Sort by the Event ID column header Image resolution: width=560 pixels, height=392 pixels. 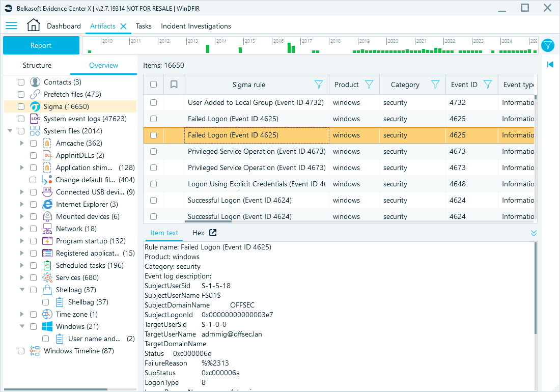click(464, 85)
